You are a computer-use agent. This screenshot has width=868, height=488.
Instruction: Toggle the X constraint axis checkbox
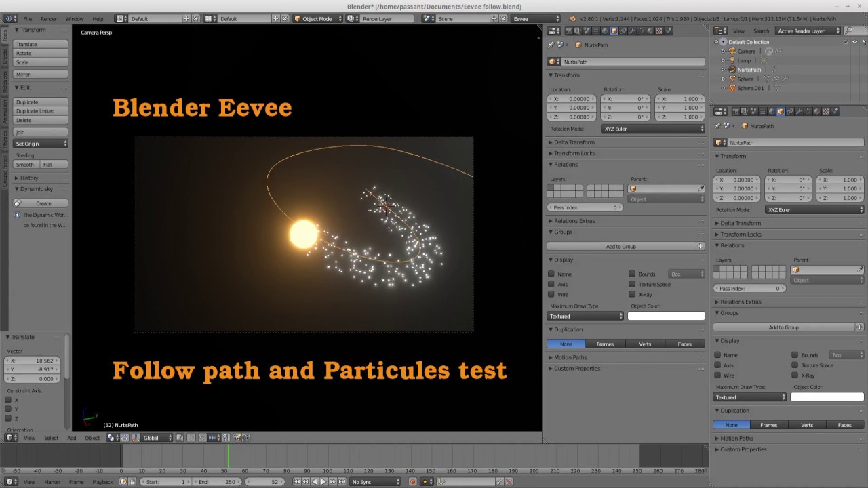coord(8,400)
